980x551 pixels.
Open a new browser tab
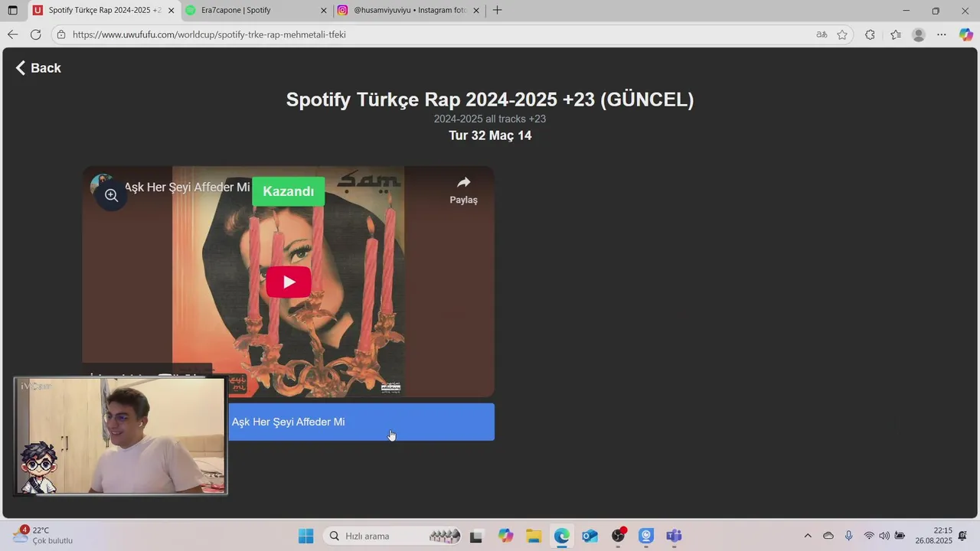pos(498,11)
